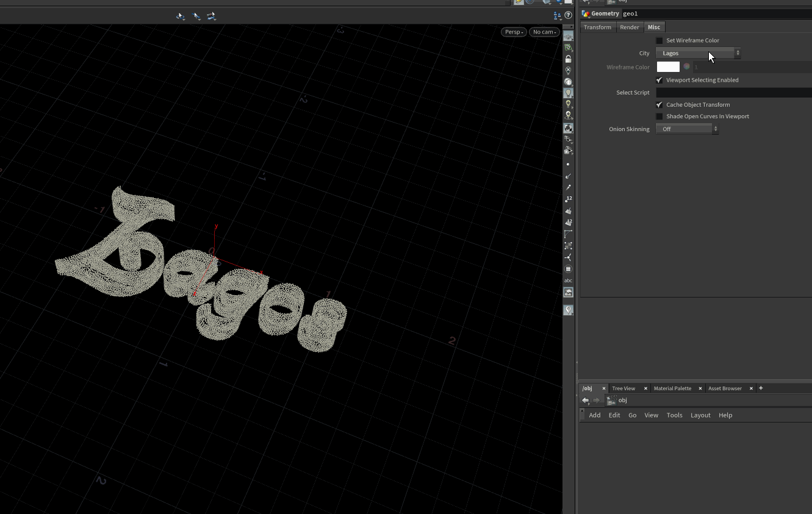Viewport: 812px width, 514px height.
Task: Disable Viewport Selecting Enabled
Action: (x=659, y=80)
